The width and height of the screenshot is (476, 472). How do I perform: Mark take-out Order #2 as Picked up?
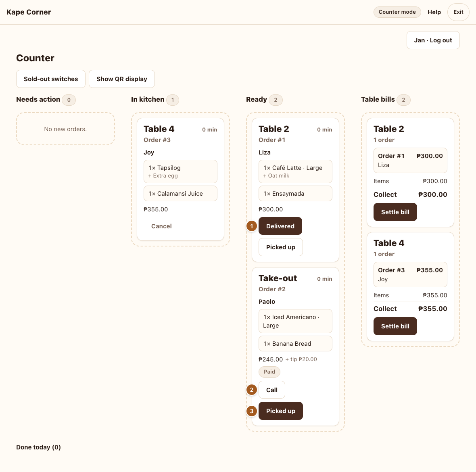(280, 411)
